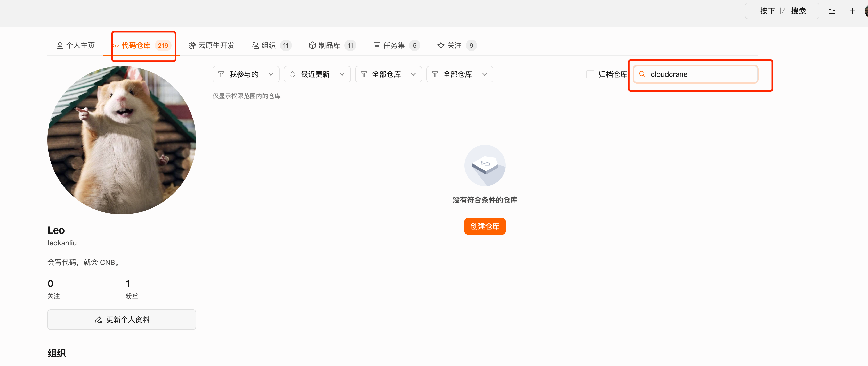Click the 任务集 task list icon

pos(376,45)
